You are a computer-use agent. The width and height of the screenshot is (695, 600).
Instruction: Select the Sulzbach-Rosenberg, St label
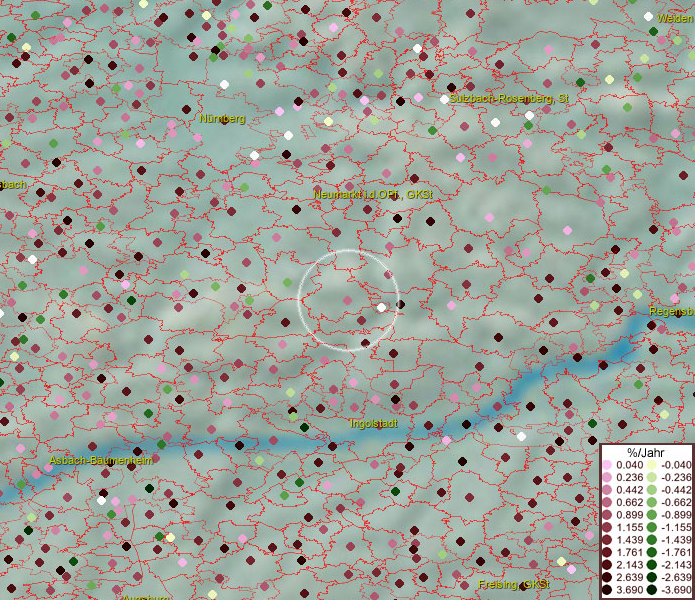click(509, 98)
